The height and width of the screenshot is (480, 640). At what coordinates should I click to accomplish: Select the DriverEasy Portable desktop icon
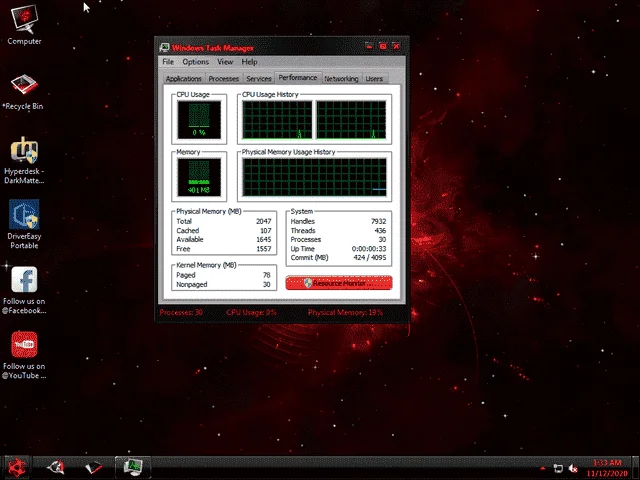coord(24,224)
